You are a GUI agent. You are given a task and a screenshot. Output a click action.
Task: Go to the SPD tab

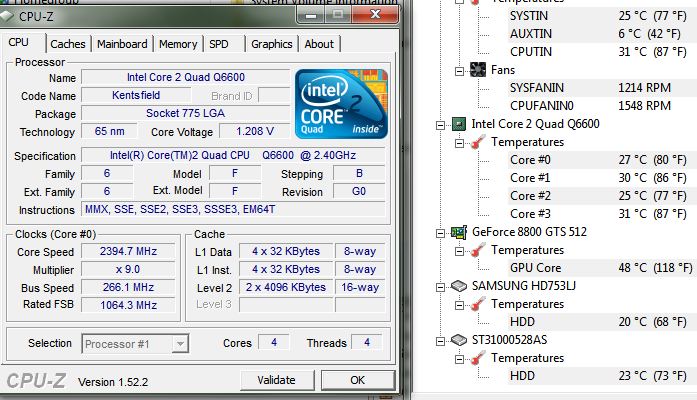219,44
